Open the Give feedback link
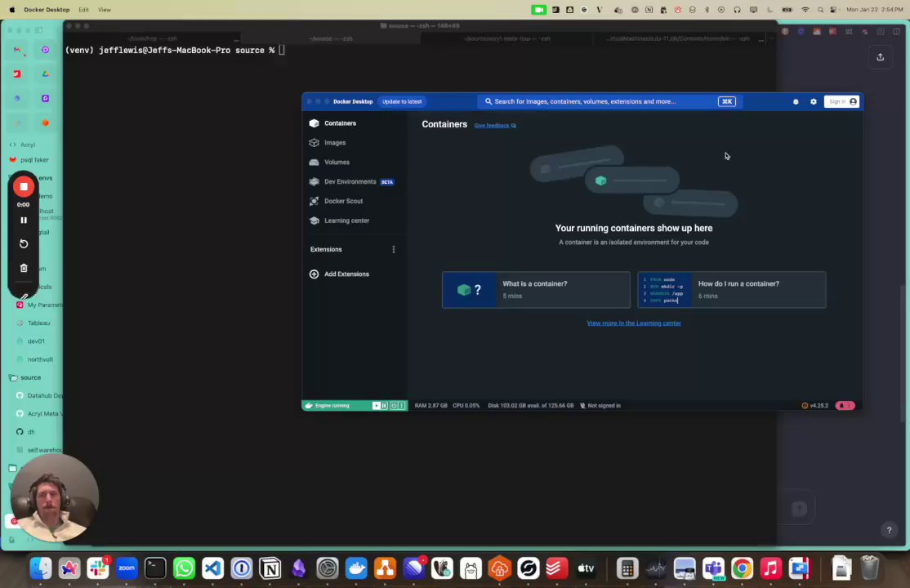The height and width of the screenshot is (588, 910). click(495, 126)
